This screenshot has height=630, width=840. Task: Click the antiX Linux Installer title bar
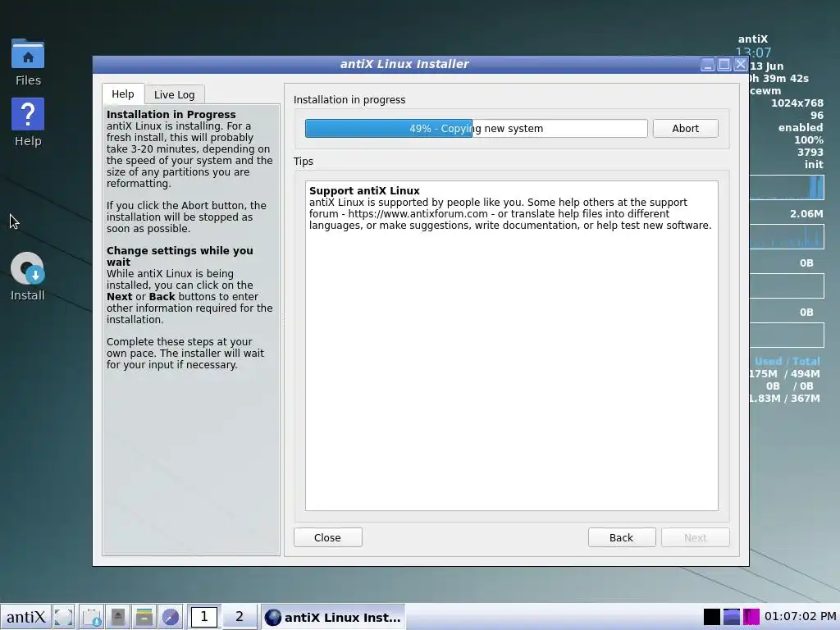[x=404, y=64]
